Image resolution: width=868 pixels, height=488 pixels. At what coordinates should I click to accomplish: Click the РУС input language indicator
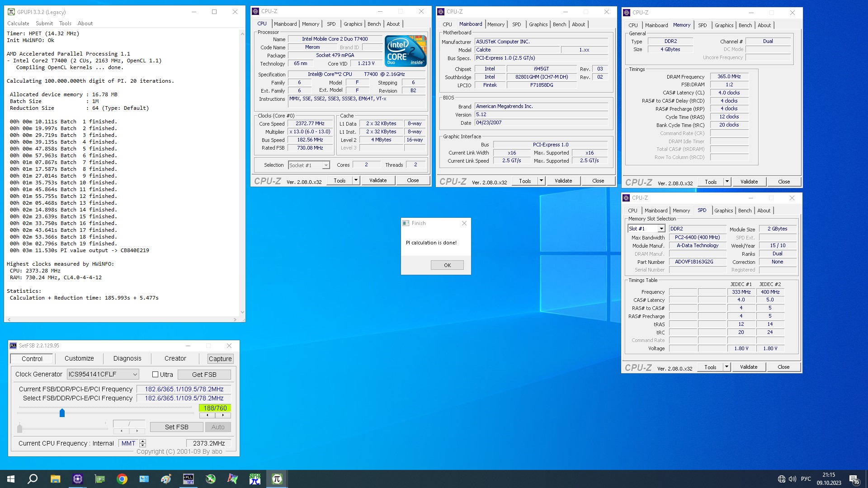click(x=806, y=479)
